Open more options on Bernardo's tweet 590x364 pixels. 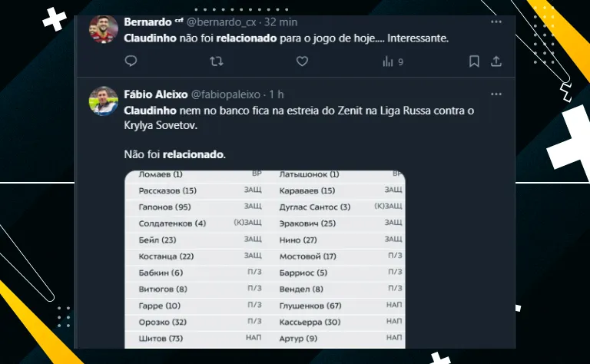(496, 20)
